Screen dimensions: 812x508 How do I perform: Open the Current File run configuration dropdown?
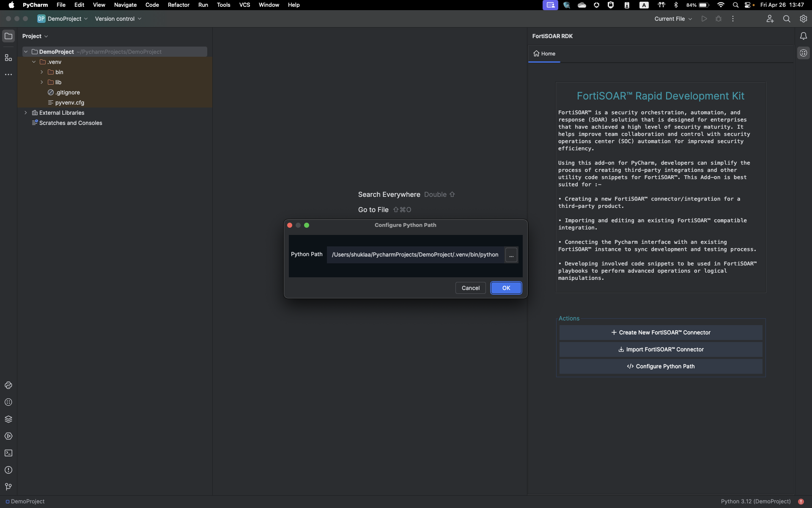click(x=673, y=19)
